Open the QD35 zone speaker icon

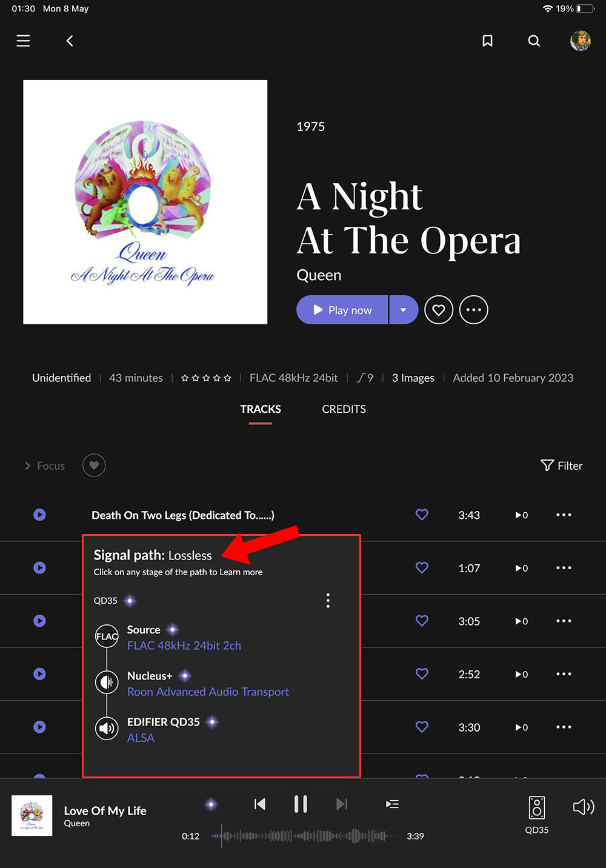point(536,808)
